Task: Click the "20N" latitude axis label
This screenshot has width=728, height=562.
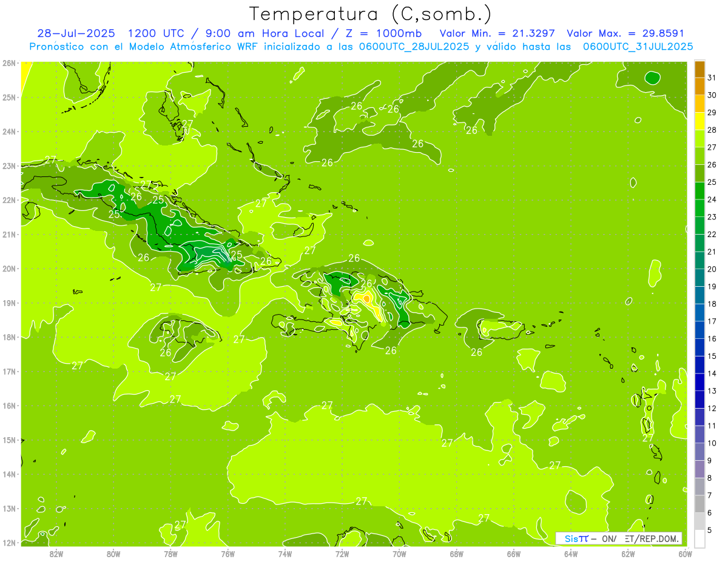Action: tap(8, 269)
